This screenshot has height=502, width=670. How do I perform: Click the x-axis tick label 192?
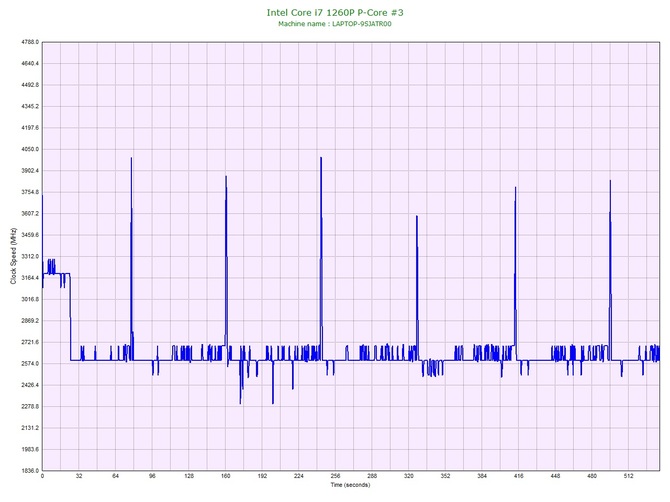pos(262,476)
